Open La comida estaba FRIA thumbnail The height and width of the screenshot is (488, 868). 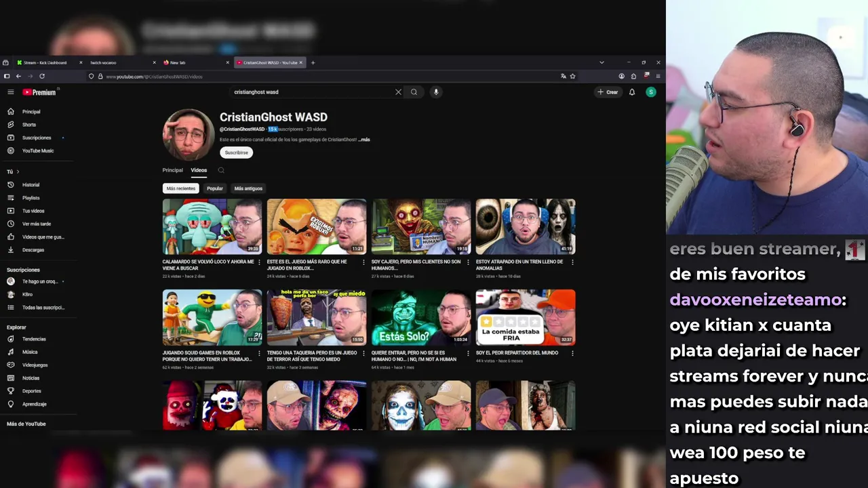526,318
